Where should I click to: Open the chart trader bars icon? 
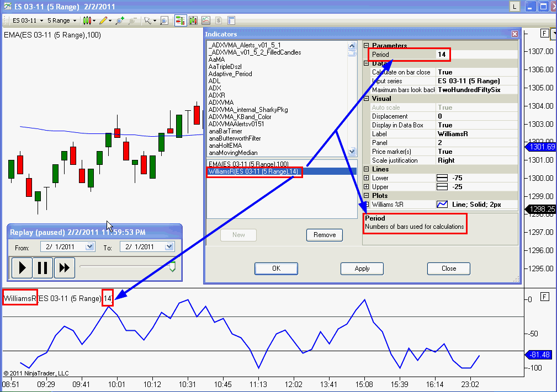coord(181,20)
